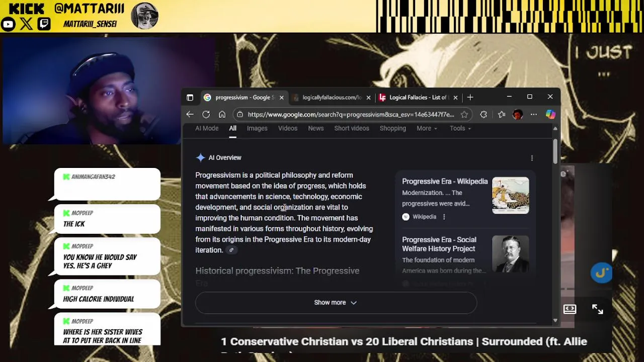This screenshot has height=362, width=644.
Task: Click the MATTARIII_SENSEI label
Action: click(90, 24)
